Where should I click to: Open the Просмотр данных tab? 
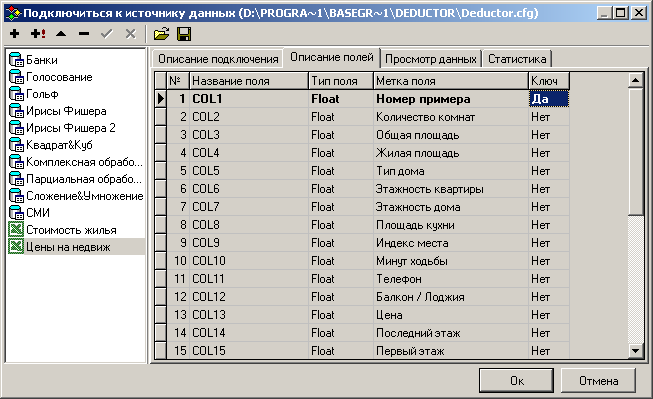coord(431,59)
